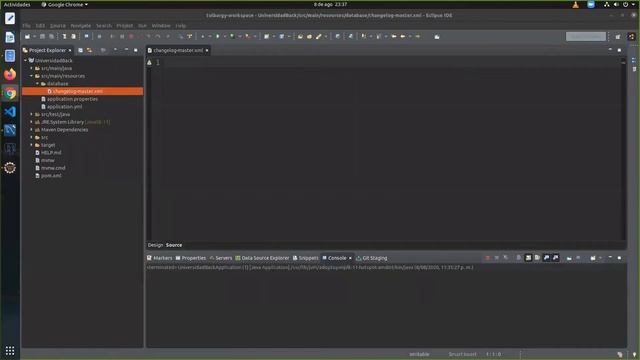The image size is (640, 360).
Task: Click the Debug launch toolbar icon
Action: [x=202, y=37]
